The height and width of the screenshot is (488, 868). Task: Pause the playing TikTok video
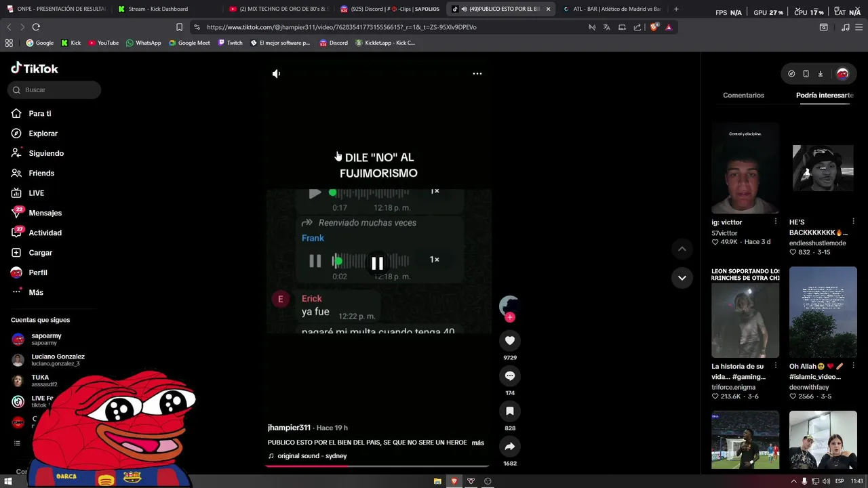pos(378,263)
